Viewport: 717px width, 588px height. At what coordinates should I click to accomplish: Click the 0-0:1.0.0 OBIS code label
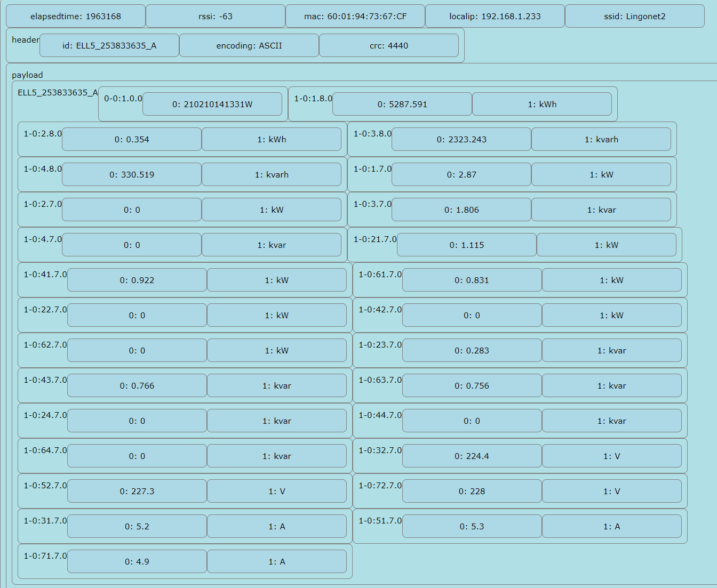(x=123, y=98)
